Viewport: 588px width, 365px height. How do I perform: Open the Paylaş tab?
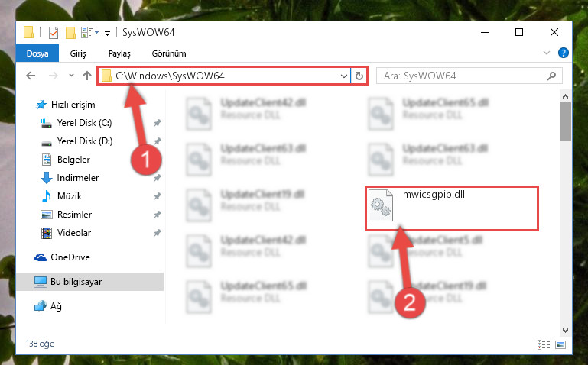coord(119,53)
